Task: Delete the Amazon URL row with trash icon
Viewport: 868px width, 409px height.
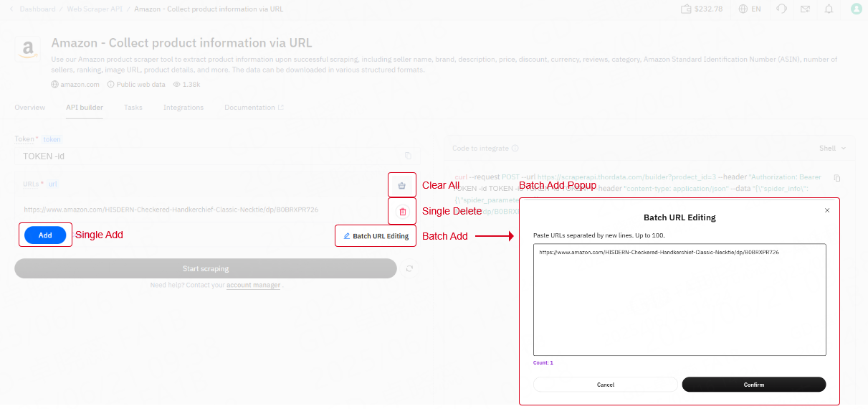Action: pos(402,212)
